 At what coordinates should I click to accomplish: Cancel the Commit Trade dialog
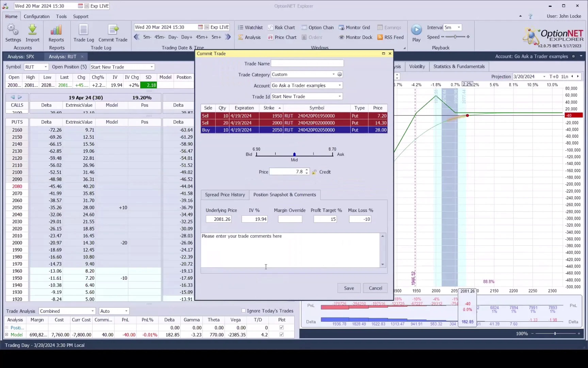pos(375,288)
